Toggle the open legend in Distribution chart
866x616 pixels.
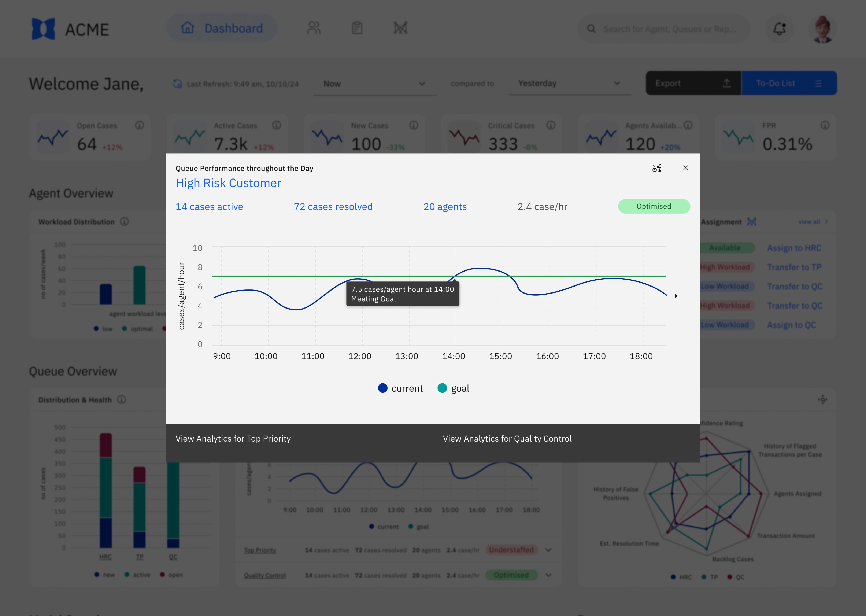171,575
